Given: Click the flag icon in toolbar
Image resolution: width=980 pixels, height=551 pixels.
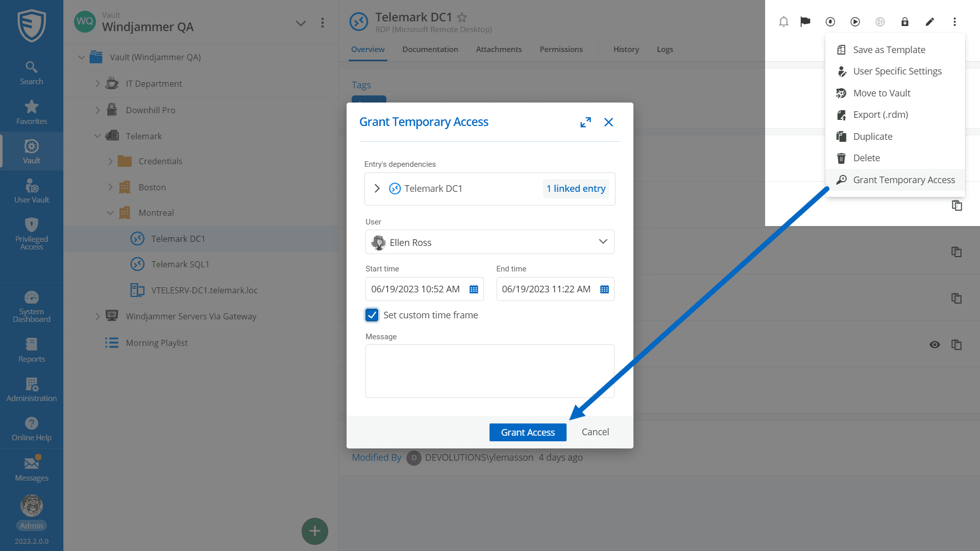Looking at the screenshot, I should (x=805, y=21).
